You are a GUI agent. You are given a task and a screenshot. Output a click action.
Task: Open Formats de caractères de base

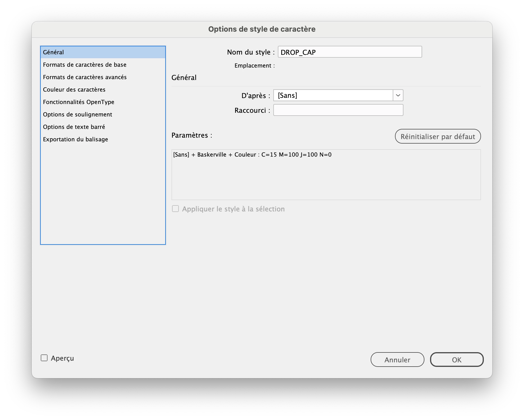click(103, 65)
